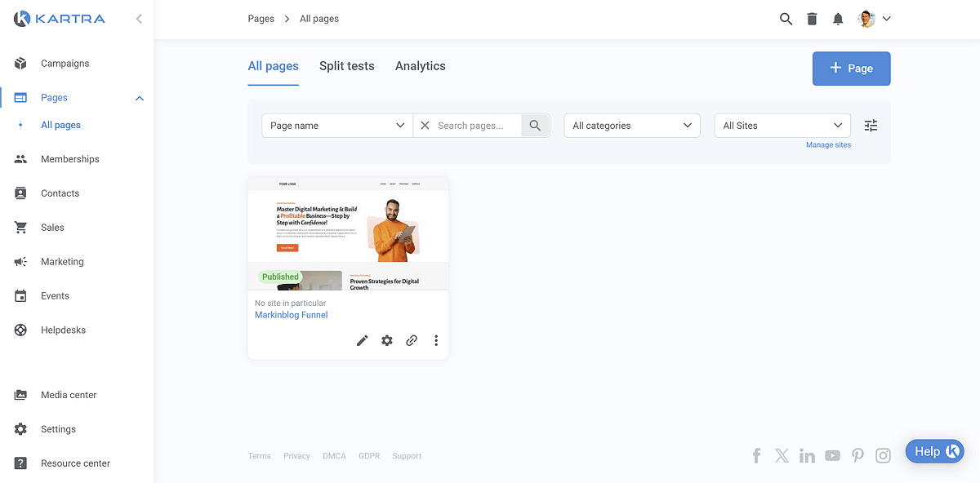Click the Kartra logo

57,18
